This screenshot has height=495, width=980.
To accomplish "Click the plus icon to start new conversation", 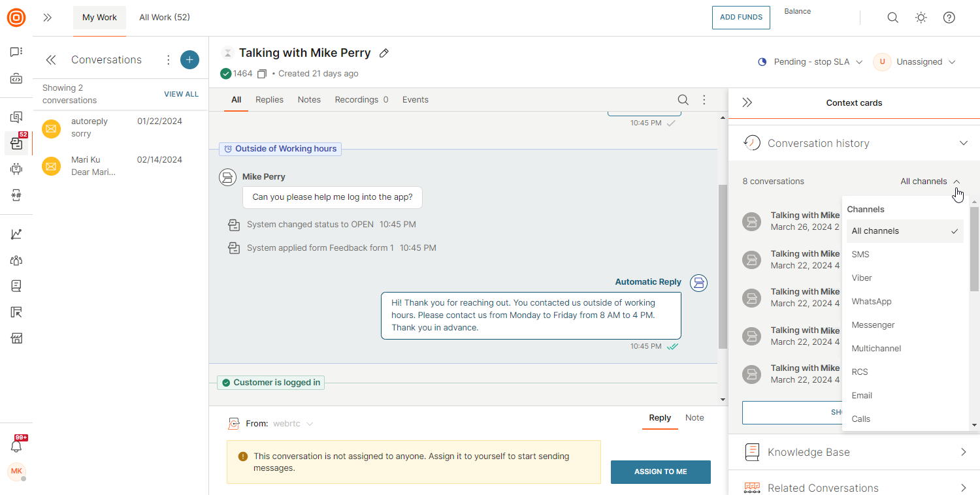I will point(189,60).
